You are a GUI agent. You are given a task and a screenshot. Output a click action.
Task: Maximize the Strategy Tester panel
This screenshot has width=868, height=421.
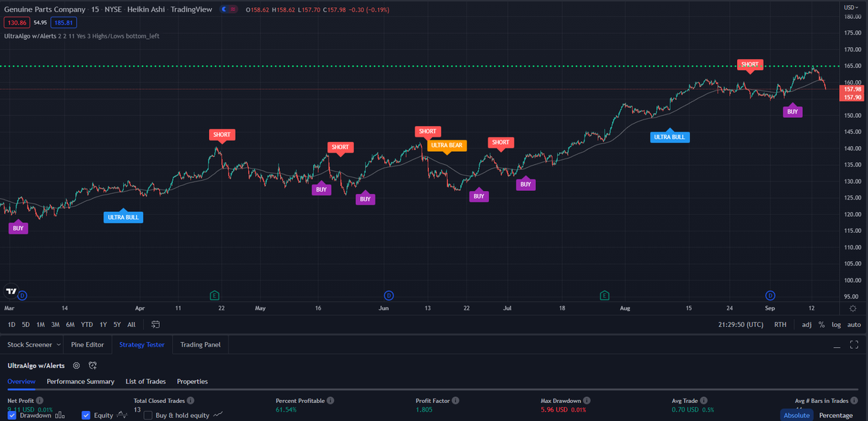click(x=854, y=345)
